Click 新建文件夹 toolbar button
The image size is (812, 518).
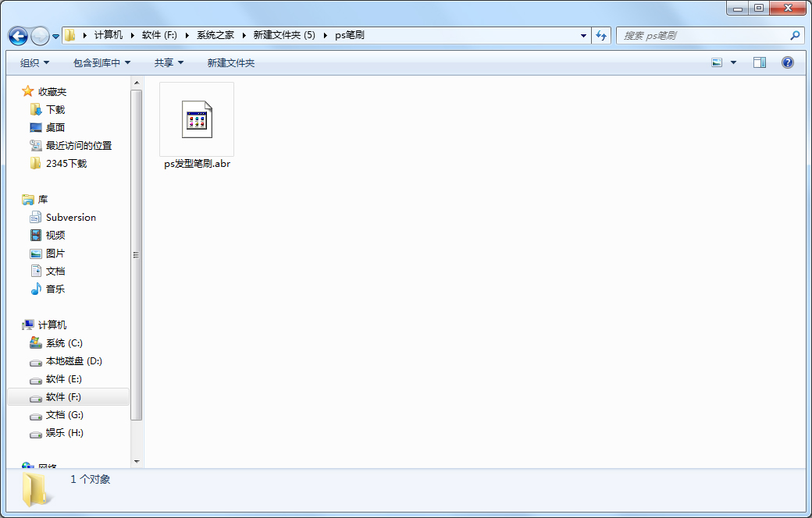pos(231,62)
